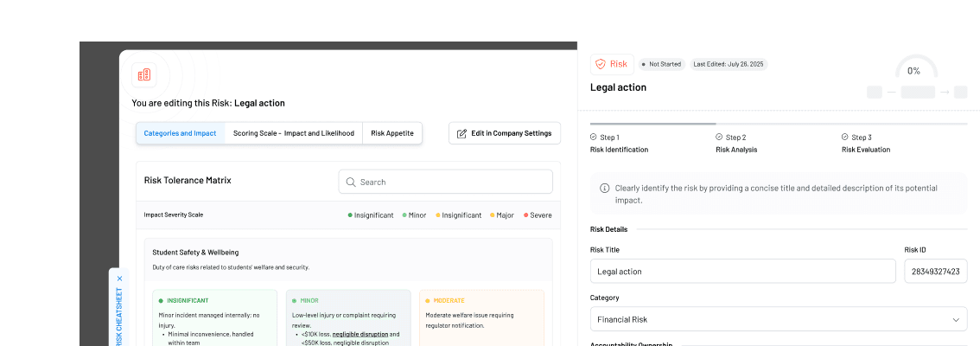Open the Category dropdown showing Financial Risk

[x=779, y=319]
